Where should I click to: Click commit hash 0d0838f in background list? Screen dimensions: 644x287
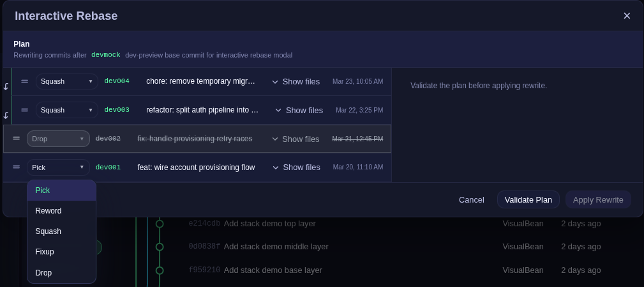(204, 247)
